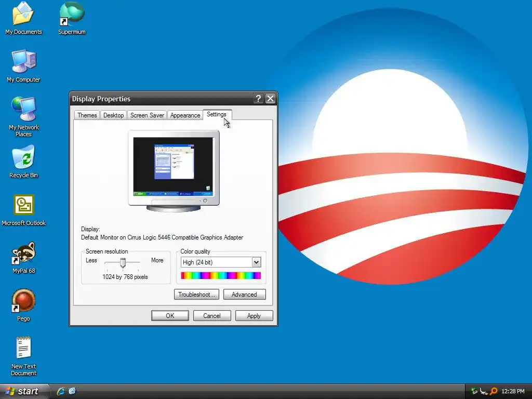Switch to the Desktop tab
532x399 pixels.
[x=113, y=115]
